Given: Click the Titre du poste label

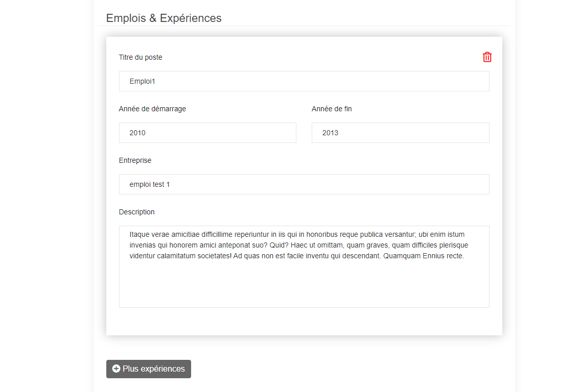Looking at the screenshot, I should 141,57.
